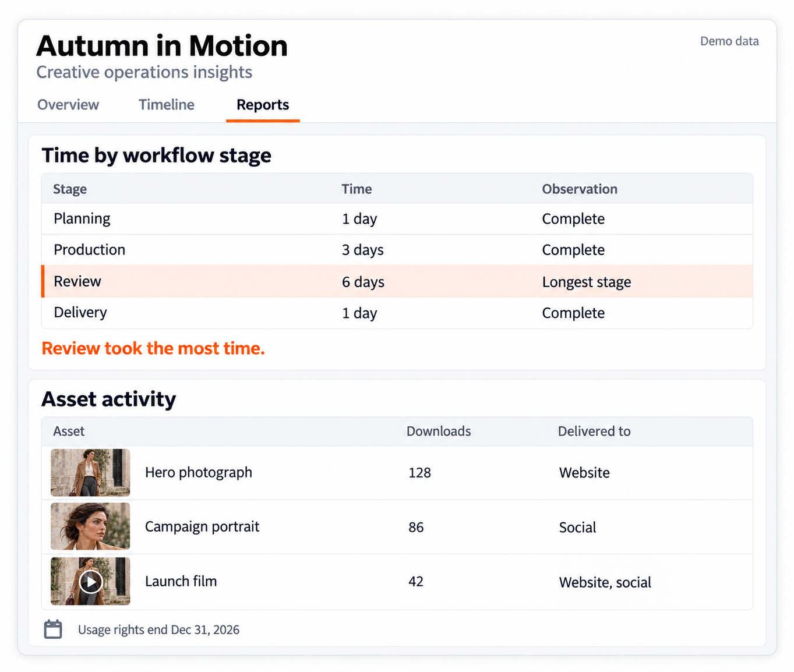The image size is (794, 672).
Task: Select the Planning stage row
Action: click(x=397, y=219)
